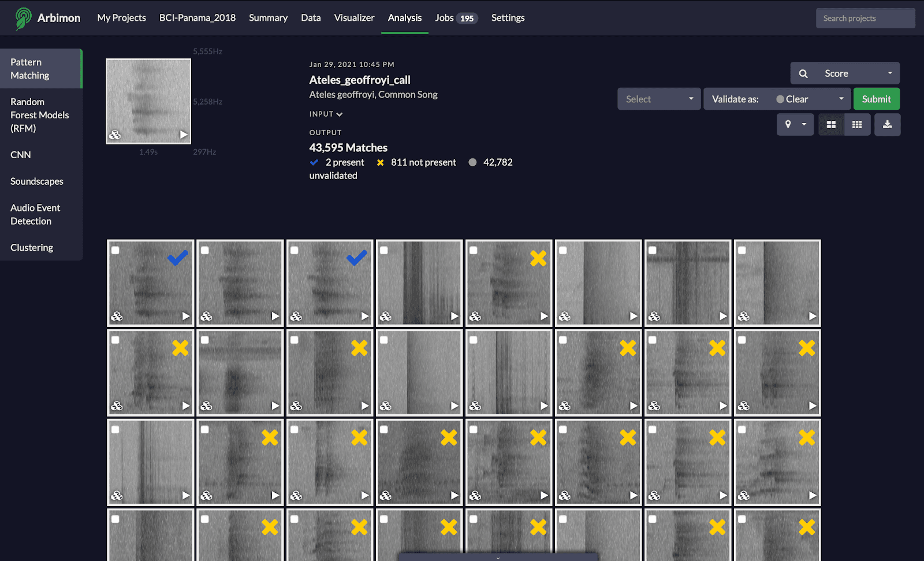Open the Validate as dropdown
Viewport: 924px width, 561px height.
[x=777, y=99]
